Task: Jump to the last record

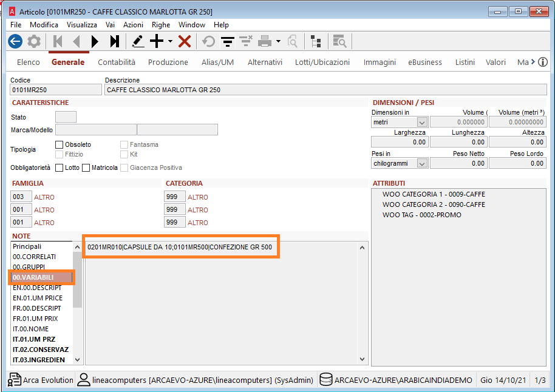Action: click(114, 41)
